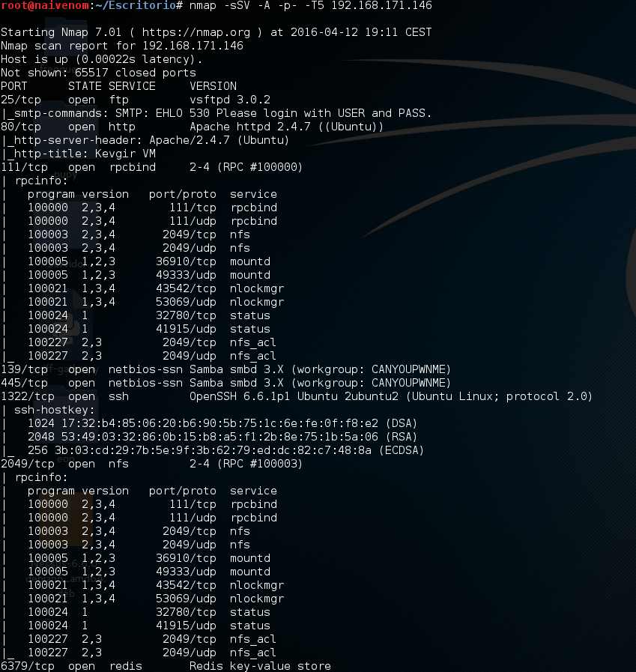This screenshot has height=672, width=636.
Task: Select the 256-bit ECDSA host key line
Action: coord(225,450)
